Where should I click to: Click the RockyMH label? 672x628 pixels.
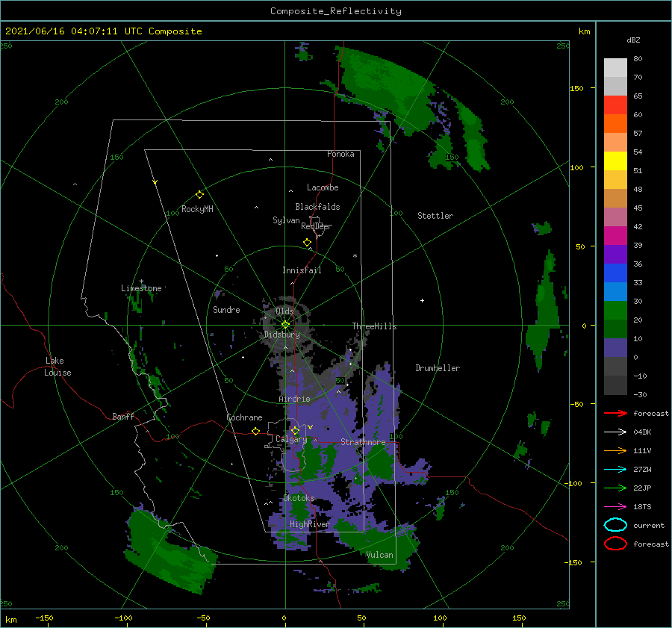coord(197,209)
